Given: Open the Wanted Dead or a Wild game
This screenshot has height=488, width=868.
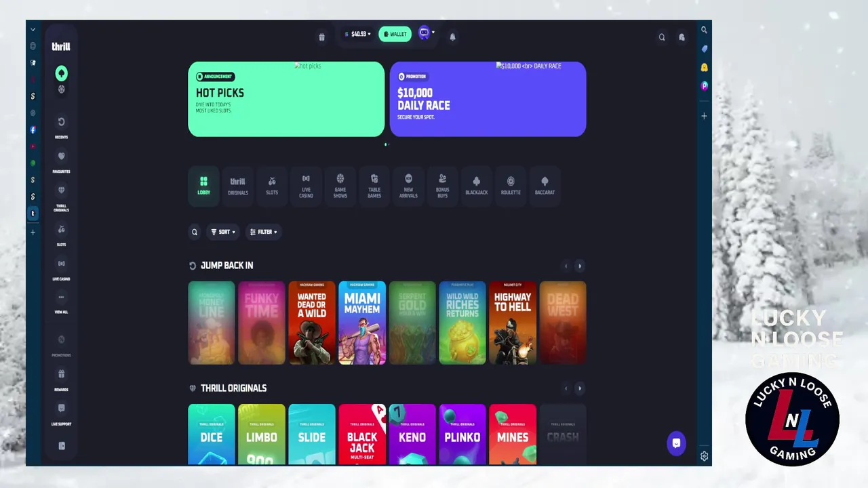Looking at the screenshot, I should pos(312,323).
